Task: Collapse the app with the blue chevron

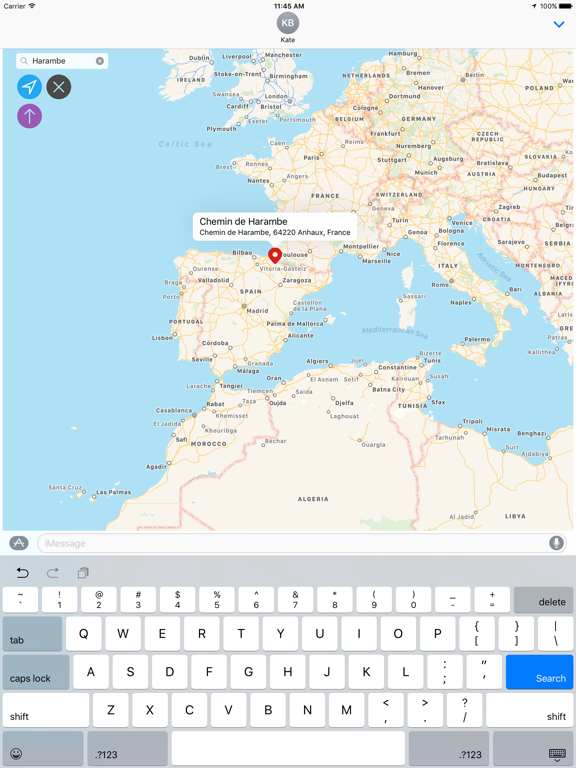Action: tap(558, 24)
